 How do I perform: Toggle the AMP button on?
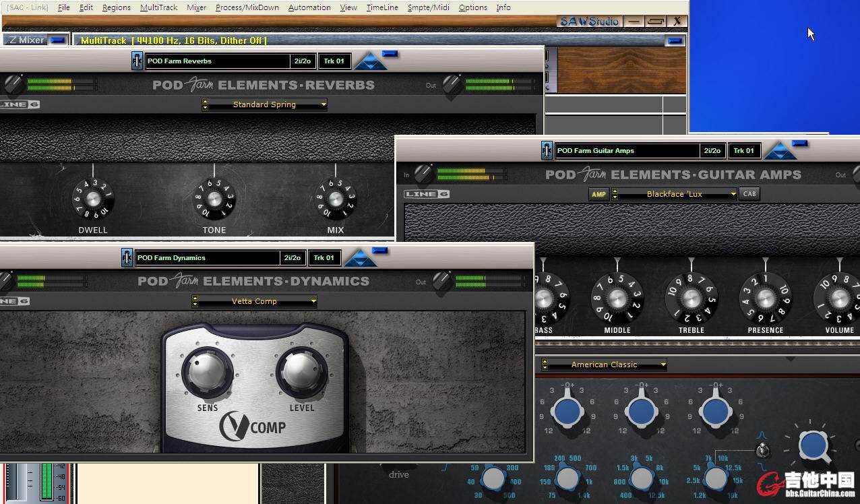point(598,194)
